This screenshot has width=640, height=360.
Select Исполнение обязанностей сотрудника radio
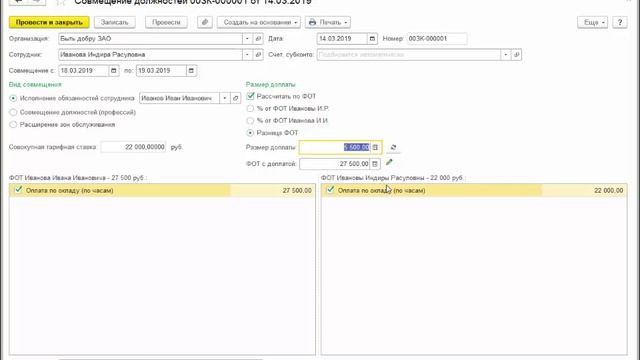[x=13, y=98]
